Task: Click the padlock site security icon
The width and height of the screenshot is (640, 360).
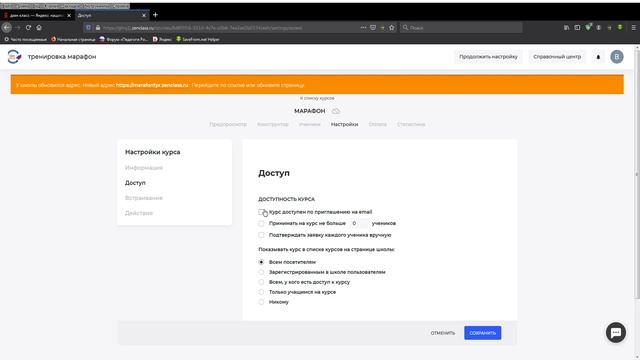Action: 98,28
